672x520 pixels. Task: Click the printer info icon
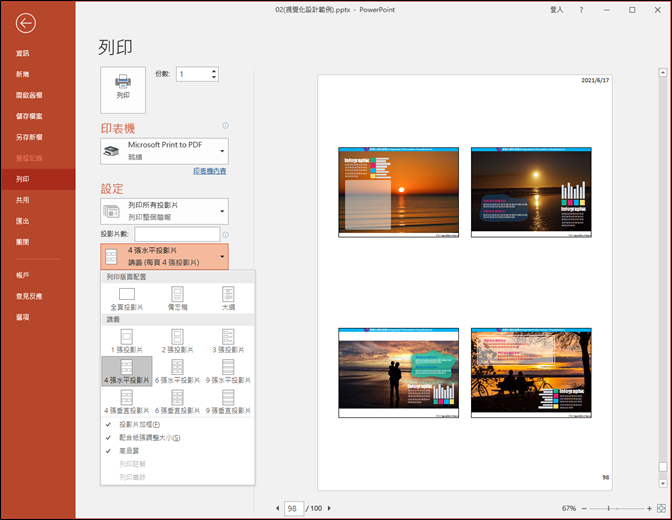tap(225, 126)
